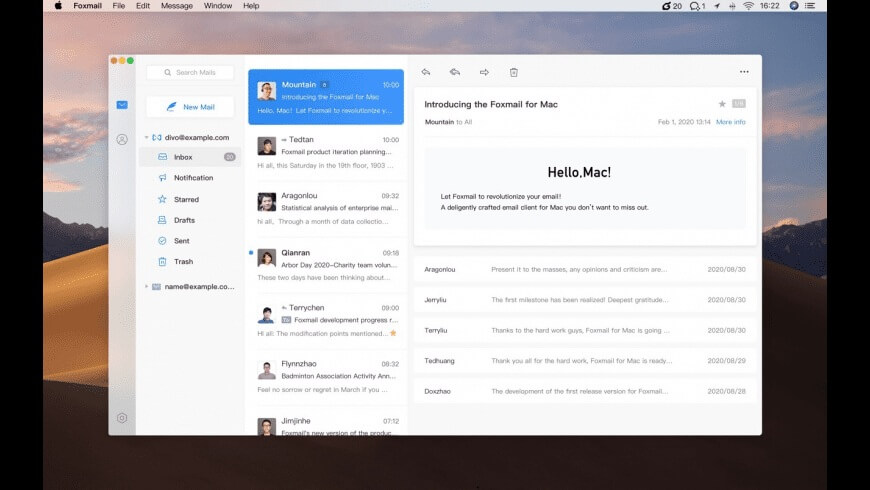The image size is (870, 490).
Task: Click the Inbox folder icon
Action: click(x=163, y=157)
